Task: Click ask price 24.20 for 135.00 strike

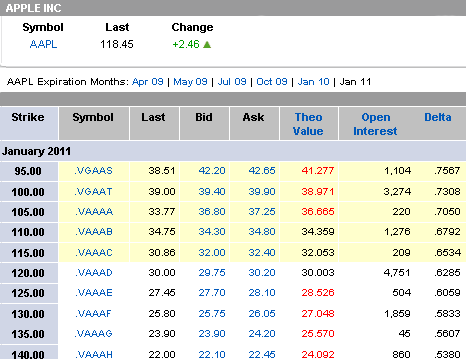Action: pos(262,334)
